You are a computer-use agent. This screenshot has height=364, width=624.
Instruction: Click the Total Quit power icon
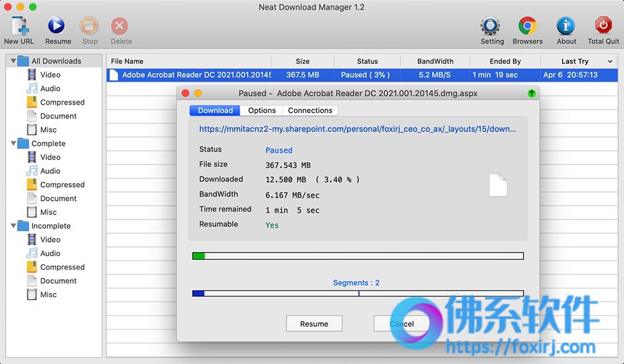tap(603, 26)
